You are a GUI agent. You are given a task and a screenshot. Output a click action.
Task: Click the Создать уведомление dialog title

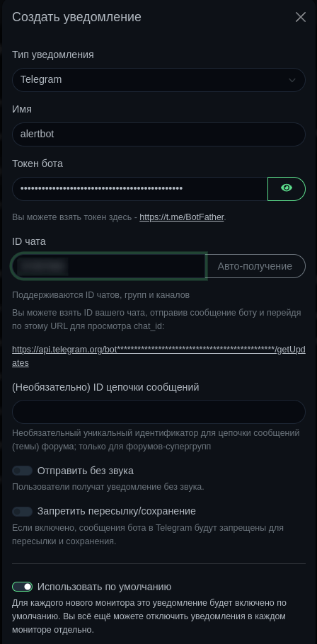[x=76, y=17]
